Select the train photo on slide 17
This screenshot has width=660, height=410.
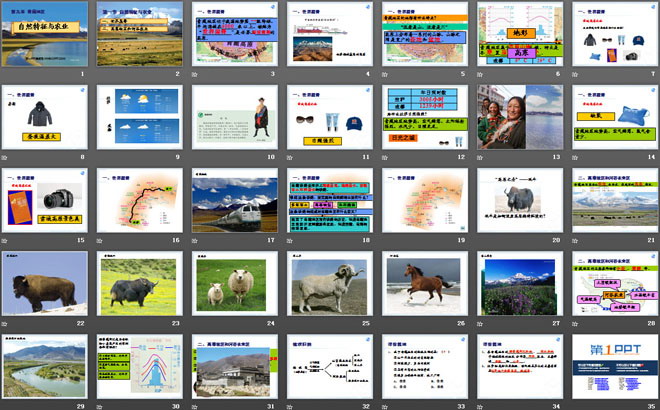pyautogui.click(x=232, y=200)
